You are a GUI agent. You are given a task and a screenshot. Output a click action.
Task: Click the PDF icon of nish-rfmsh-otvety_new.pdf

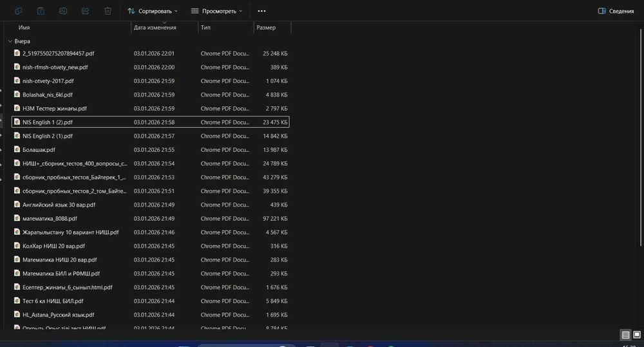click(x=17, y=66)
